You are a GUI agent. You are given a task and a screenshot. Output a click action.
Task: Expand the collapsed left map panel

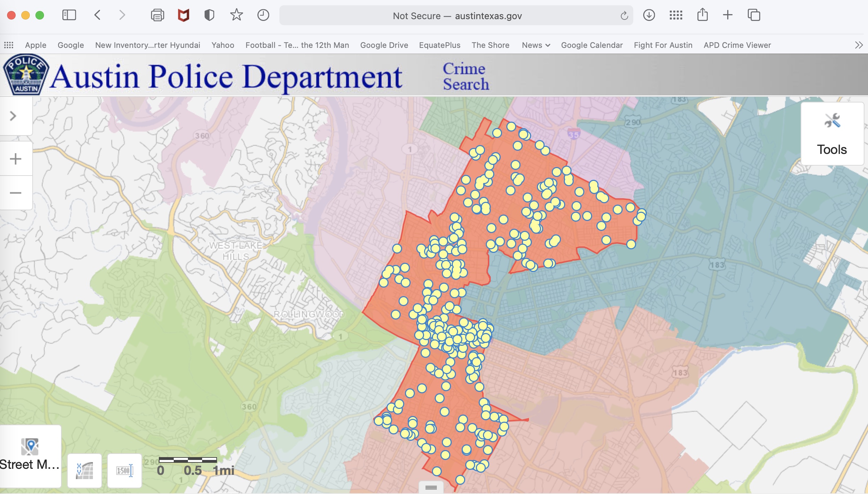(x=13, y=116)
